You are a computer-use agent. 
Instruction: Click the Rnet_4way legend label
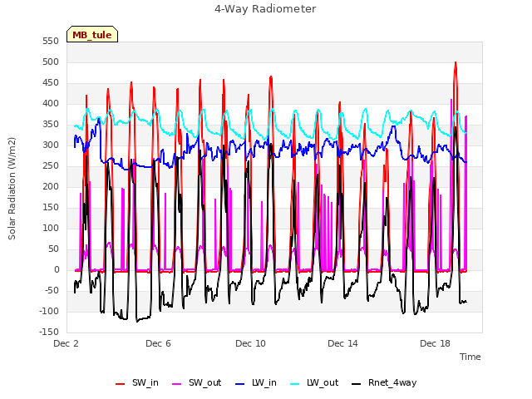pos(392,382)
